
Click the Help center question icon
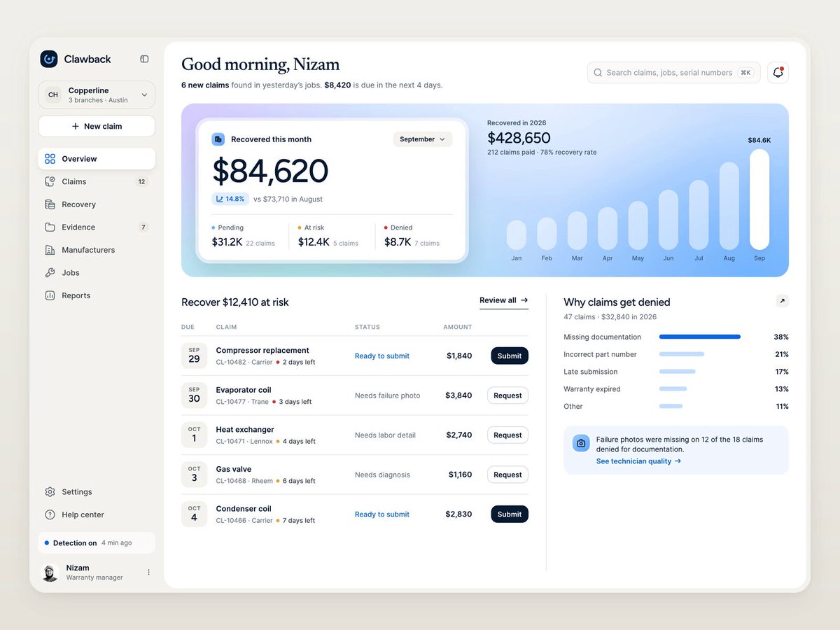point(50,514)
